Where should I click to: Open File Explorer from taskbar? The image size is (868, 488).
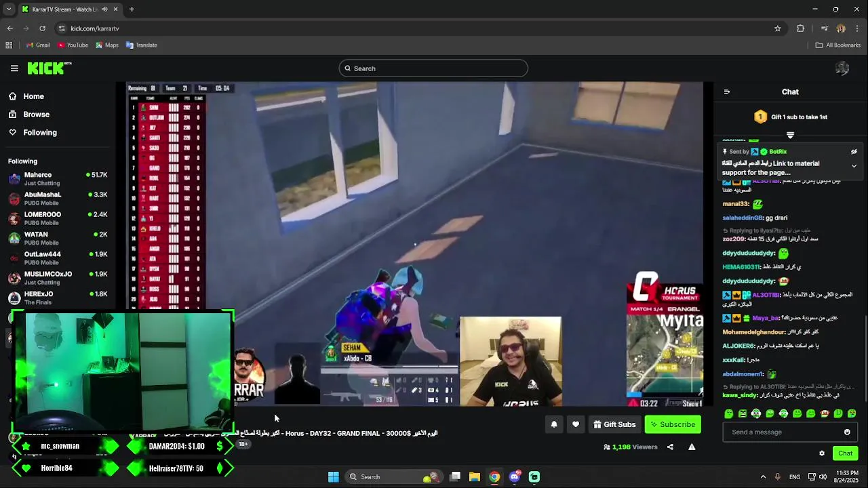point(475,477)
